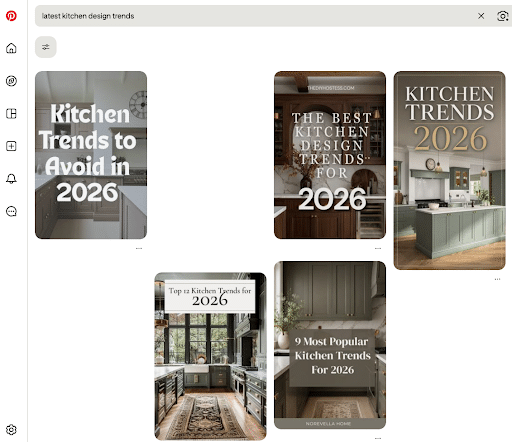Click the Pinterest logo icon
This screenshot has width=512, height=442.
tap(11, 16)
